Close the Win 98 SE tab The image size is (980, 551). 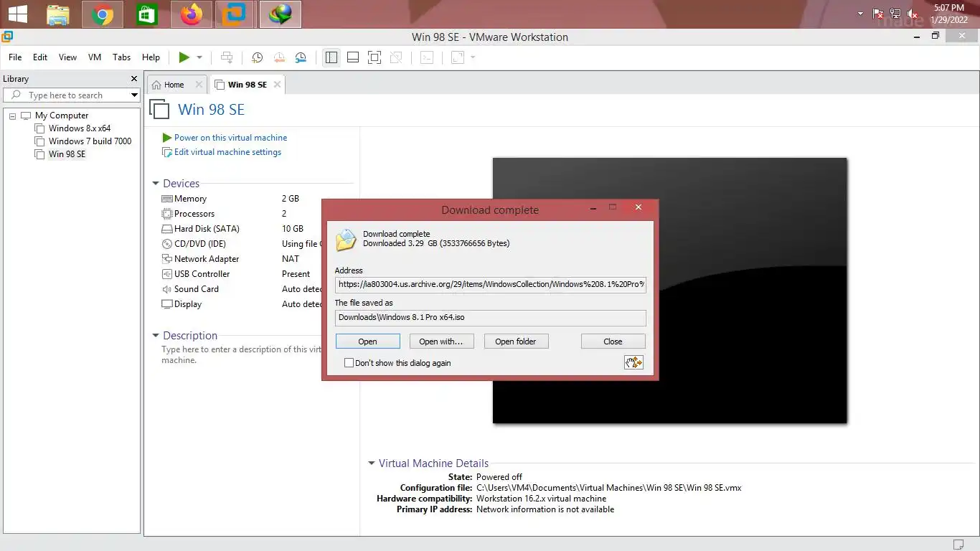[276, 85]
